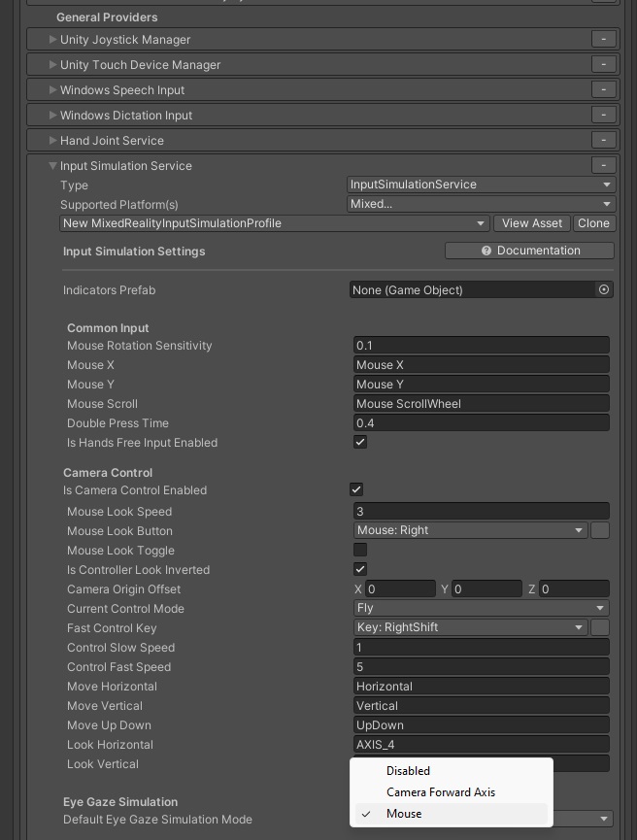The width and height of the screenshot is (637, 840).
Task: Click the Mouse ScrollWheel field
Action: click(x=481, y=403)
